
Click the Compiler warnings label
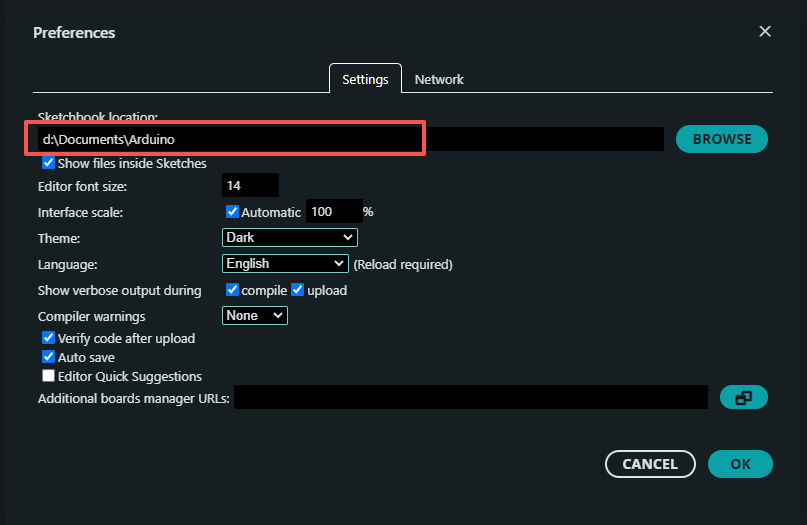[92, 317]
